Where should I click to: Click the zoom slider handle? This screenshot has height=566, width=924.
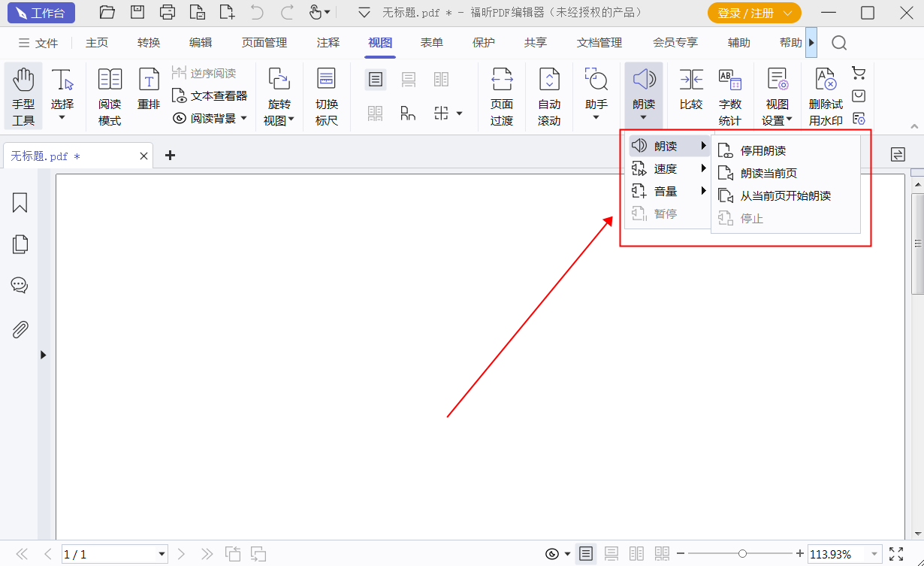pyautogui.click(x=742, y=554)
